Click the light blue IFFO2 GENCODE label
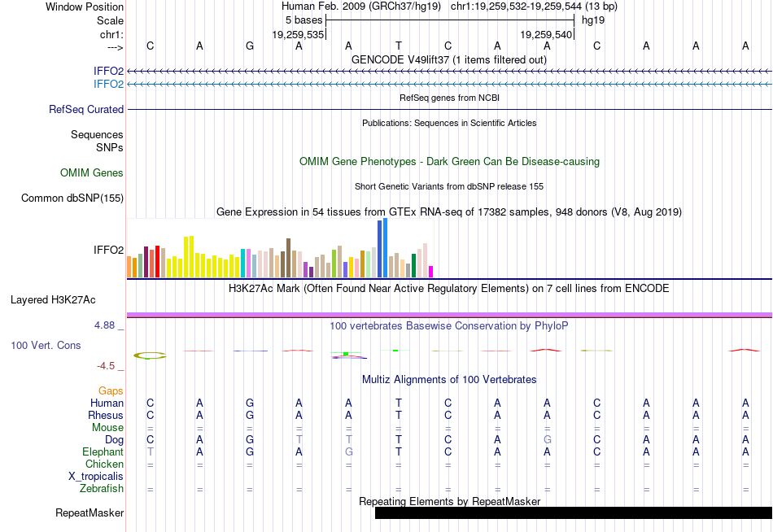The image size is (773, 532). [x=108, y=84]
